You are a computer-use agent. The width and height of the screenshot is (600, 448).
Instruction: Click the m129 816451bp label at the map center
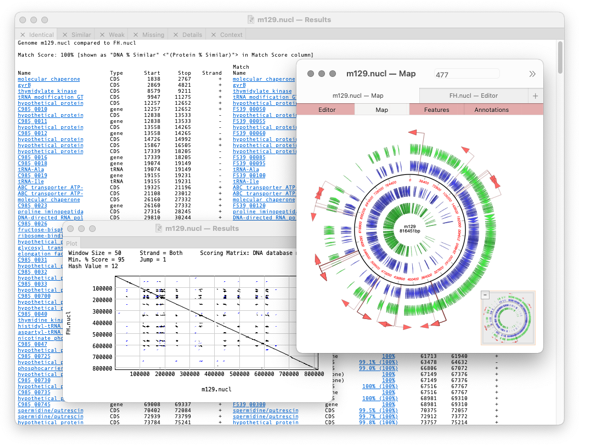(409, 229)
